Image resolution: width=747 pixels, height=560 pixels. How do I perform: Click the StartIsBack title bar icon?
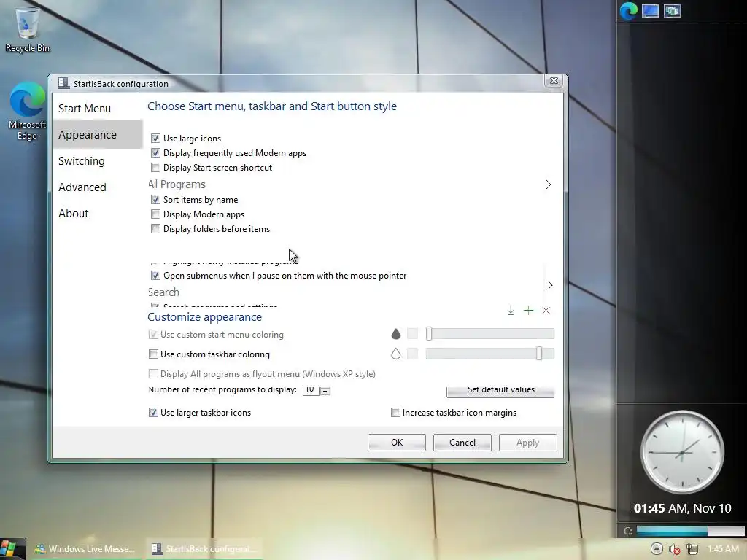63,83
